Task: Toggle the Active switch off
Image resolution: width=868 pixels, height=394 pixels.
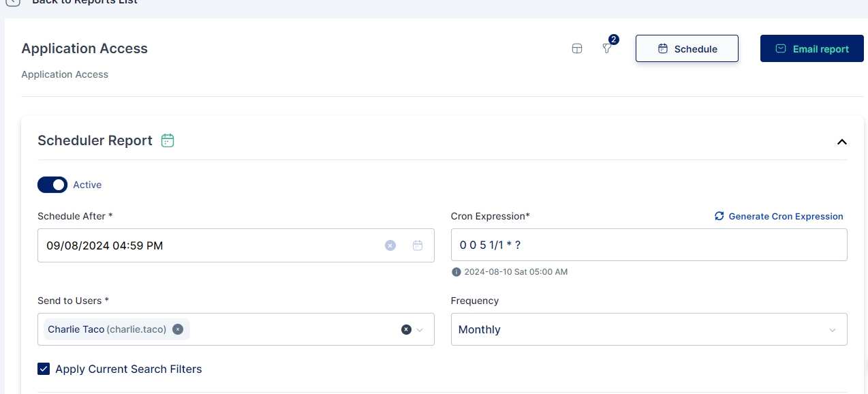Action: point(52,185)
